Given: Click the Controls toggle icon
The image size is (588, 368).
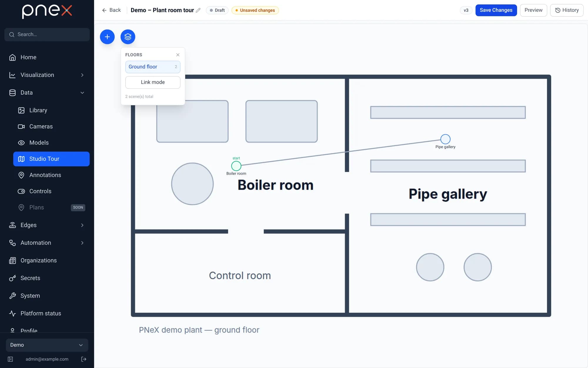Looking at the screenshot, I should coord(21,191).
